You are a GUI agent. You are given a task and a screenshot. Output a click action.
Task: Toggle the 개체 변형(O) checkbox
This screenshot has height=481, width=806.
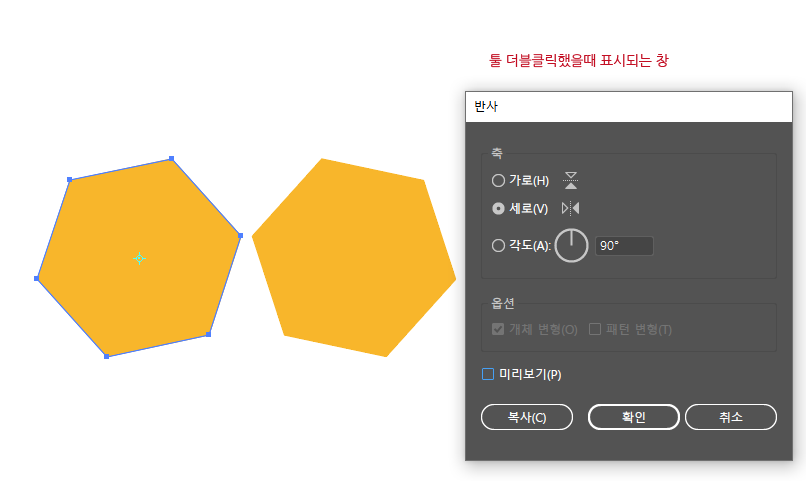coord(498,329)
